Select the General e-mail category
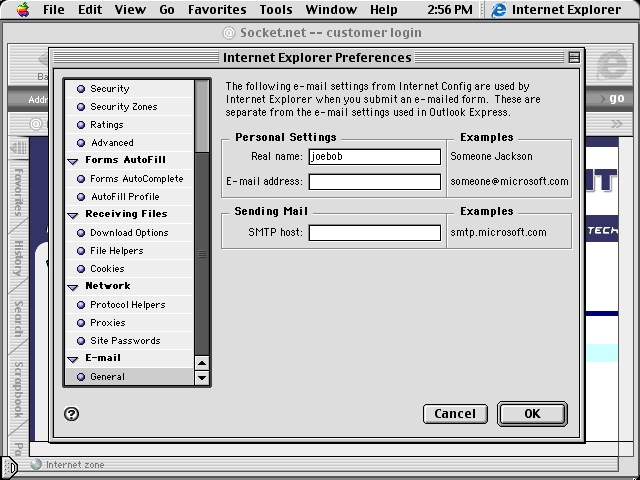The width and height of the screenshot is (640, 480). pos(129,376)
